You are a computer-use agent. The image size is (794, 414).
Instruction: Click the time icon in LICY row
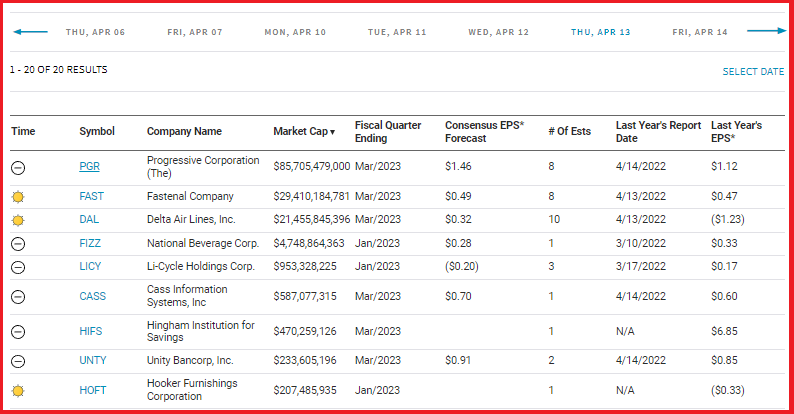(x=18, y=267)
